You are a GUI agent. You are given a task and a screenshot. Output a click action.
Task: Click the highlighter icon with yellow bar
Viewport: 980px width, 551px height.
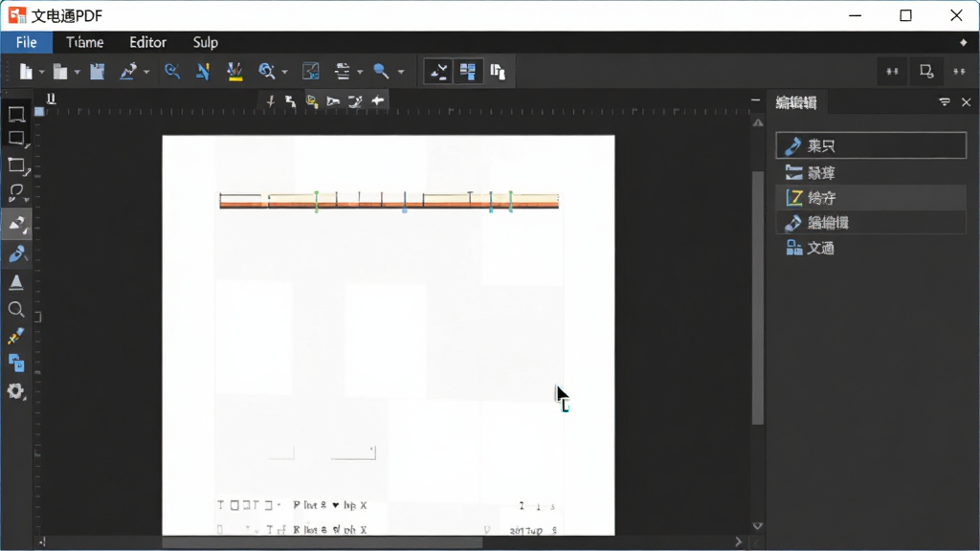pyautogui.click(x=235, y=71)
